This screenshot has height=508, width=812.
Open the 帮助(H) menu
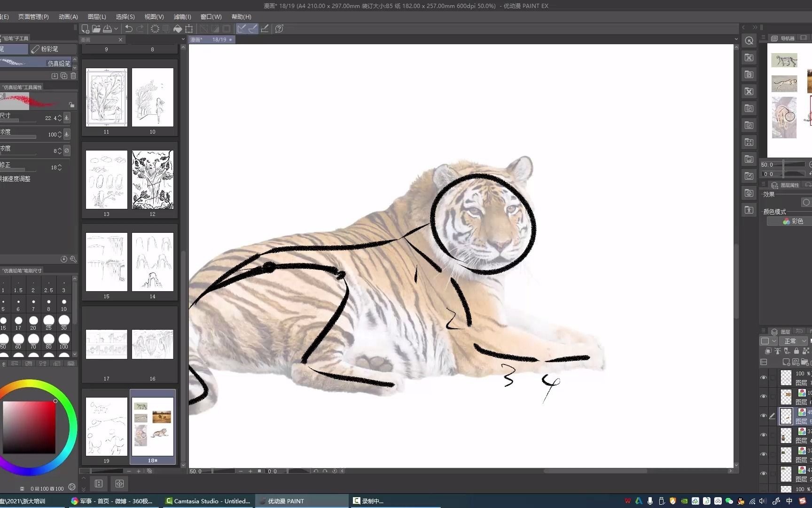(x=241, y=16)
